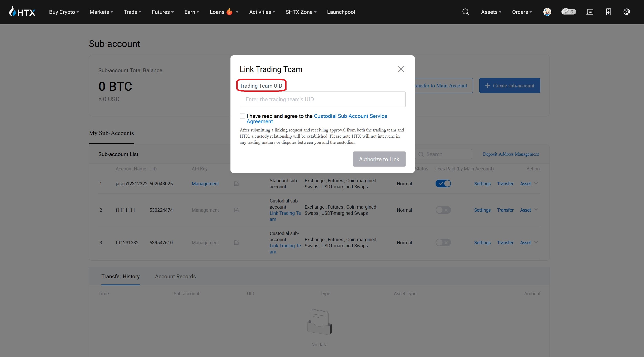The width and height of the screenshot is (644, 357).
Task: Click the trading team UID input field
Action: click(322, 99)
